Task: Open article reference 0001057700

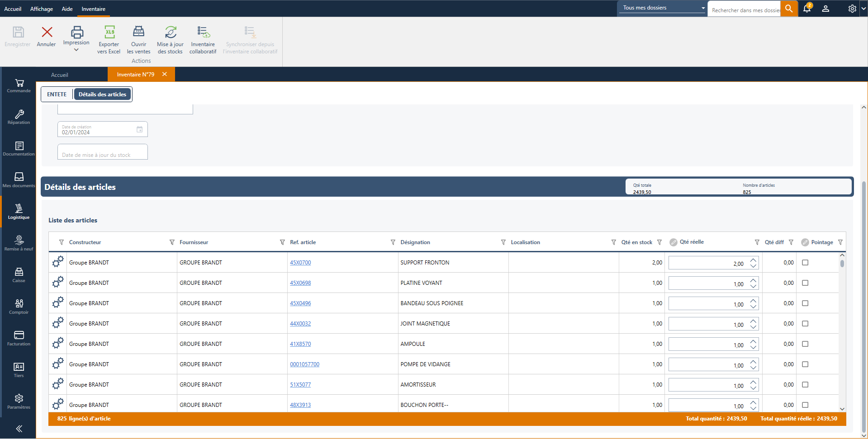Action: coord(304,364)
